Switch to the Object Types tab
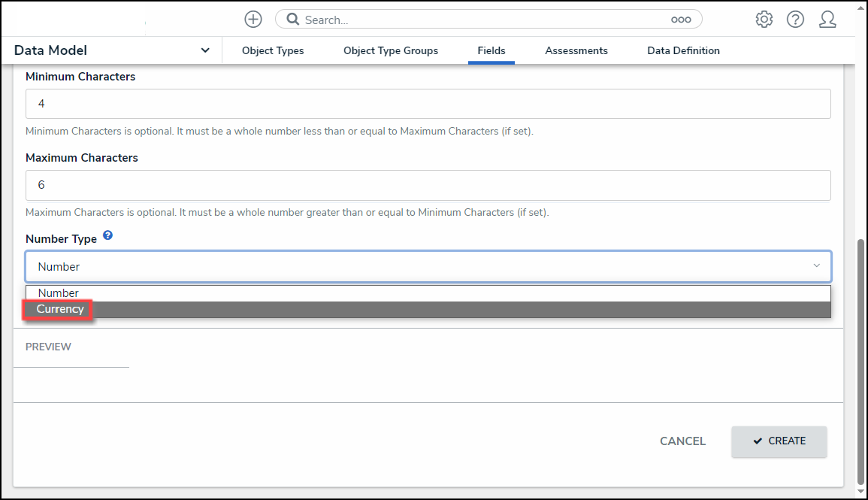The width and height of the screenshot is (868, 500). click(273, 51)
